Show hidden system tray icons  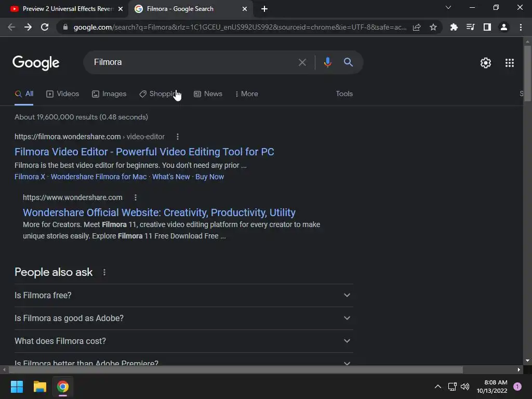click(x=437, y=387)
